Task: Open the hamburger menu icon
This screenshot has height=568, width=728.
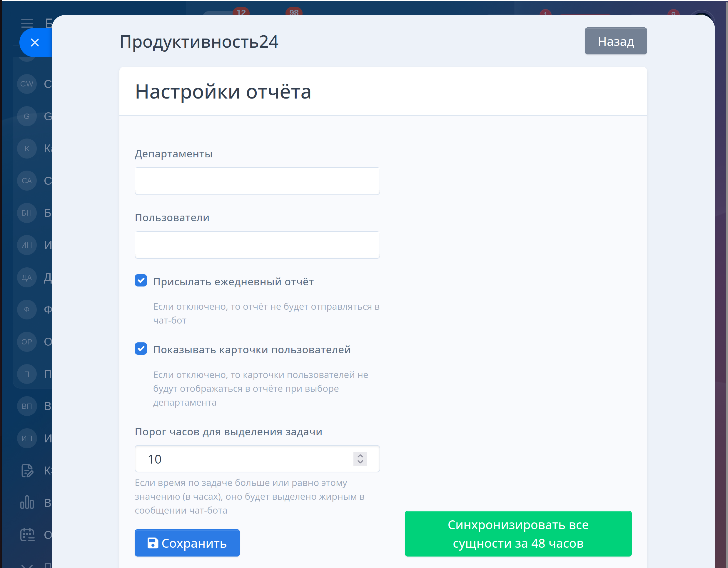Action: (27, 23)
